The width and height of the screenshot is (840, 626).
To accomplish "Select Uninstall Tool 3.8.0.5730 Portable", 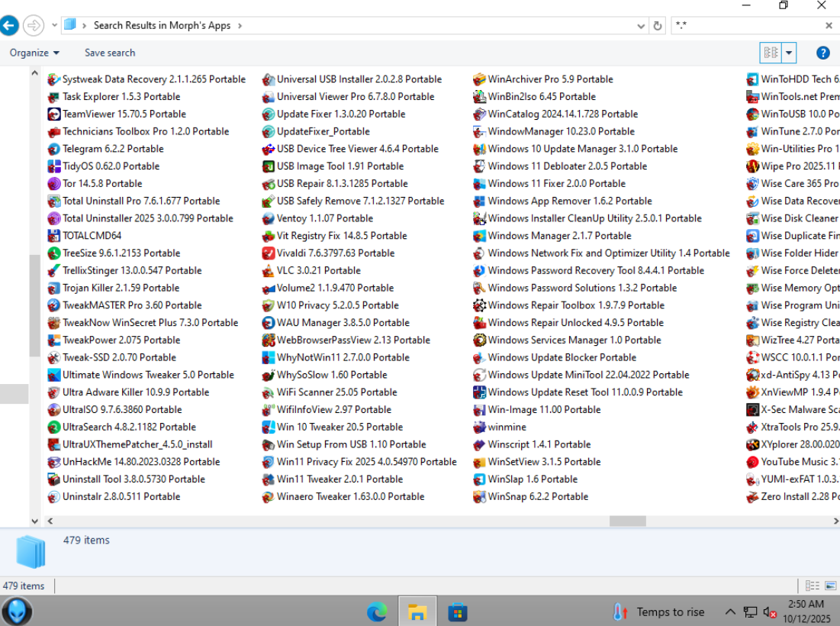I will point(127,479).
